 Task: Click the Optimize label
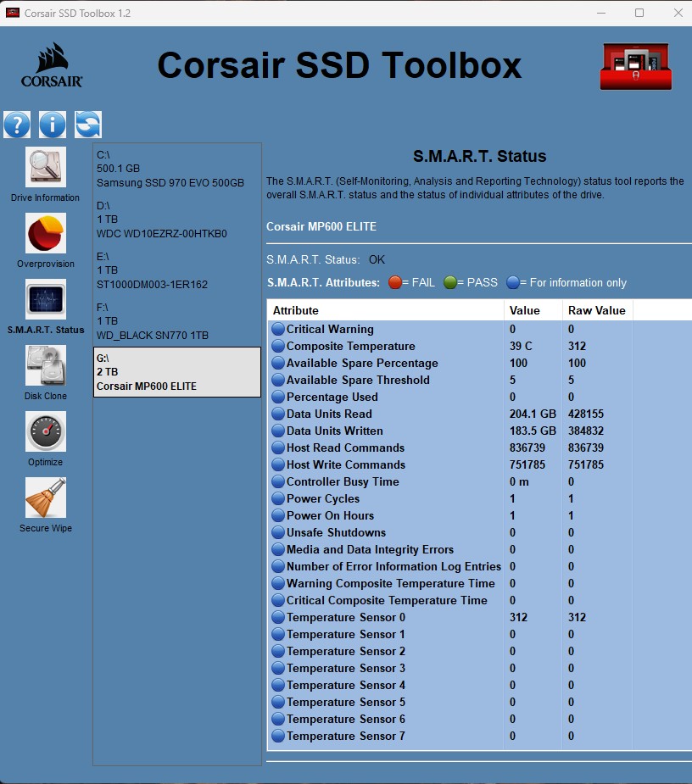pos(46,462)
